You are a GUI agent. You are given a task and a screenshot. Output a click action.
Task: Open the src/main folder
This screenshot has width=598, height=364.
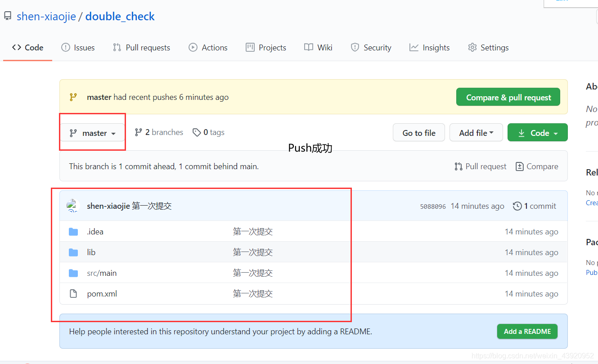102,273
